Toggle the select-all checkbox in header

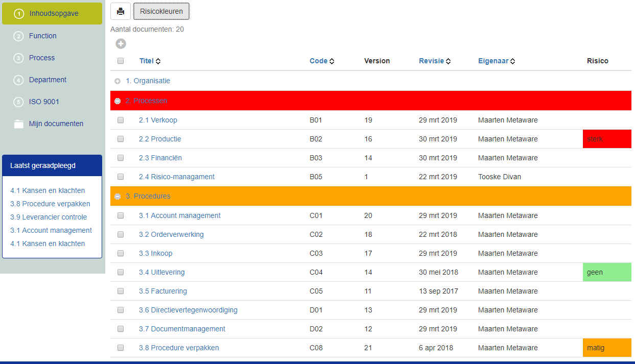[x=121, y=61]
